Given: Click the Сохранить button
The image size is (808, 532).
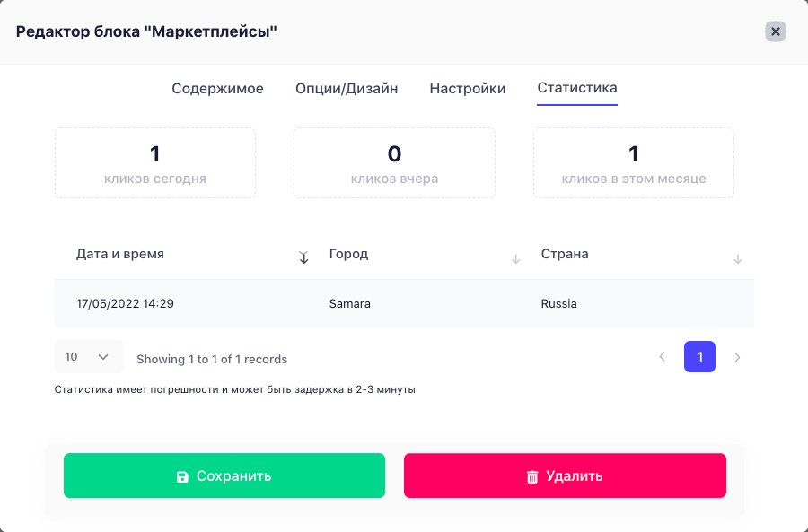Looking at the screenshot, I should point(224,475).
